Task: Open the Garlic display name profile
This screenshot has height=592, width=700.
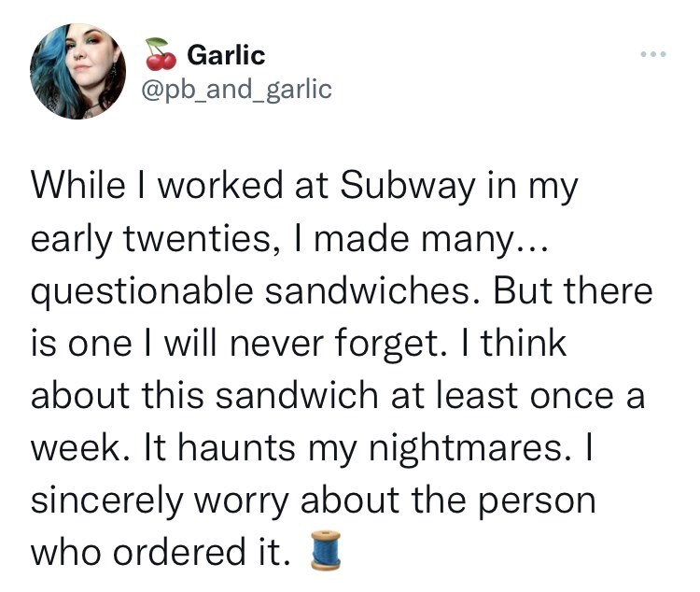Action: [x=226, y=55]
